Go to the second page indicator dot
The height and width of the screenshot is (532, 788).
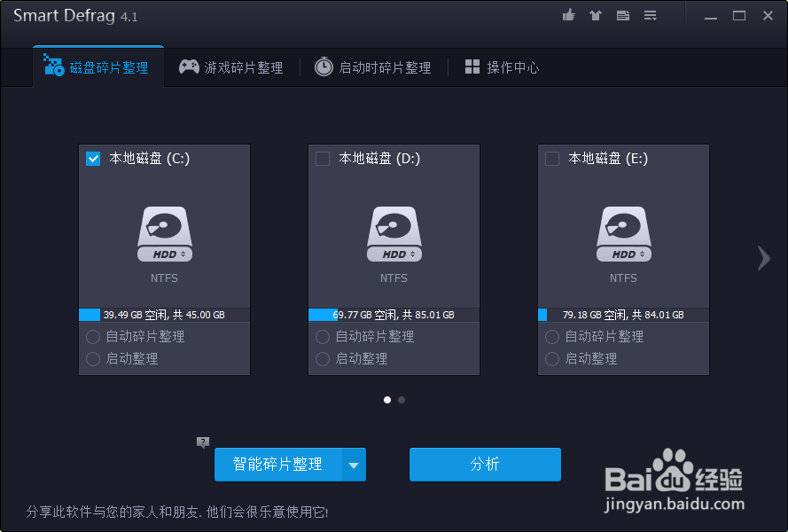point(402,400)
